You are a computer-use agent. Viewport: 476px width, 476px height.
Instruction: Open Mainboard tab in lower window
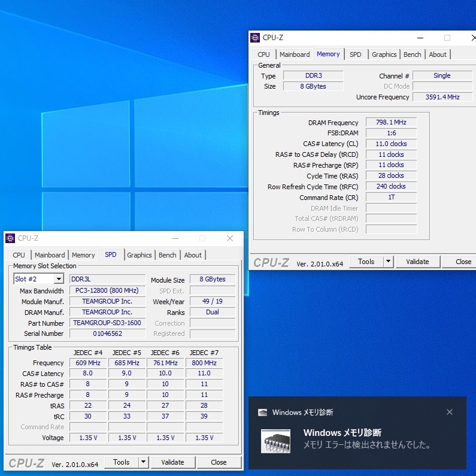pos(50,255)
